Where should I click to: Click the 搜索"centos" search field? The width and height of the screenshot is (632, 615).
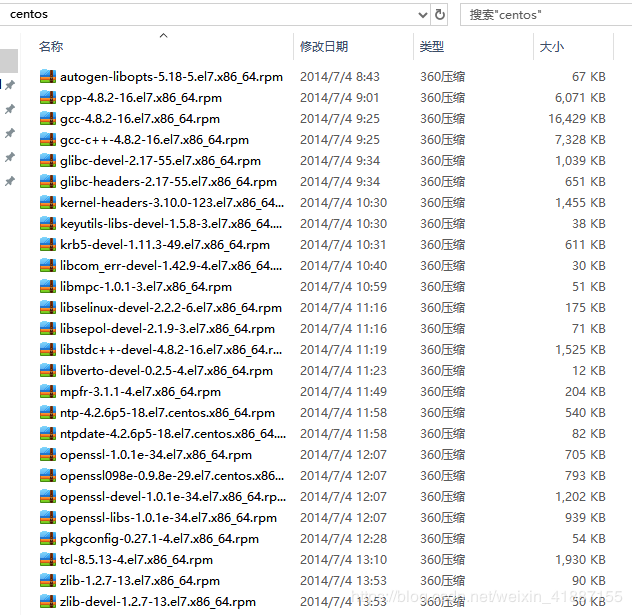pos(546,15)
